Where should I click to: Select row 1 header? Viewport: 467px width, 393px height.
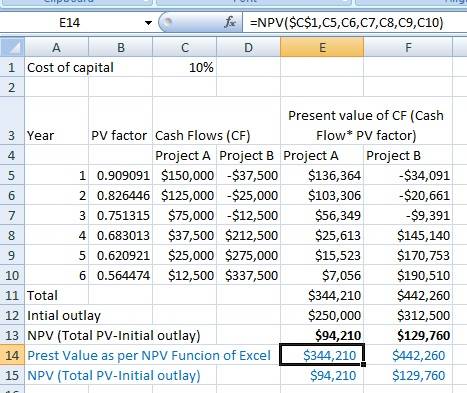coord(12,67)
